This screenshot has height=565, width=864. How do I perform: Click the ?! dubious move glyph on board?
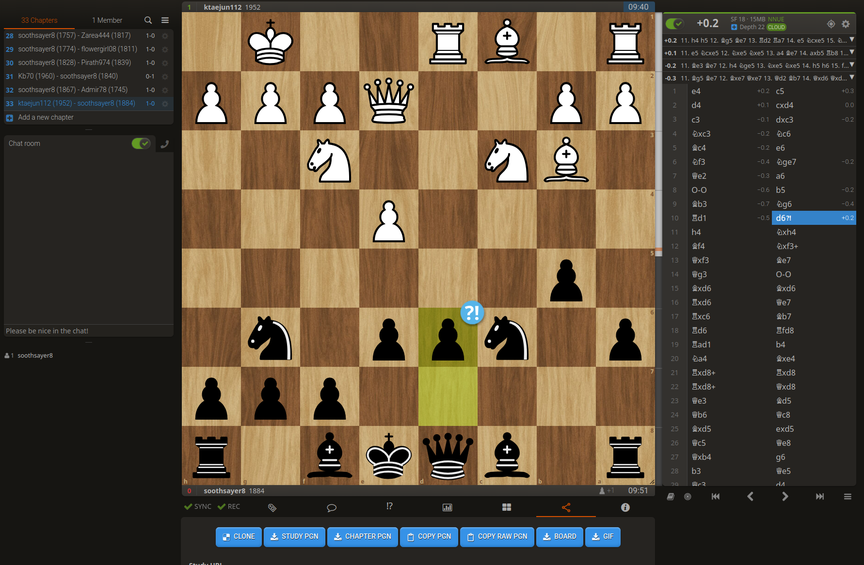click(x=472, y=313)
